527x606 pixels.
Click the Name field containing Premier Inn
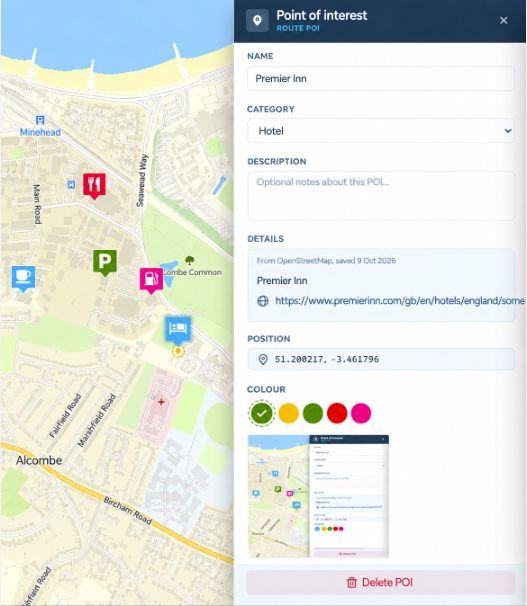[381, 78]
